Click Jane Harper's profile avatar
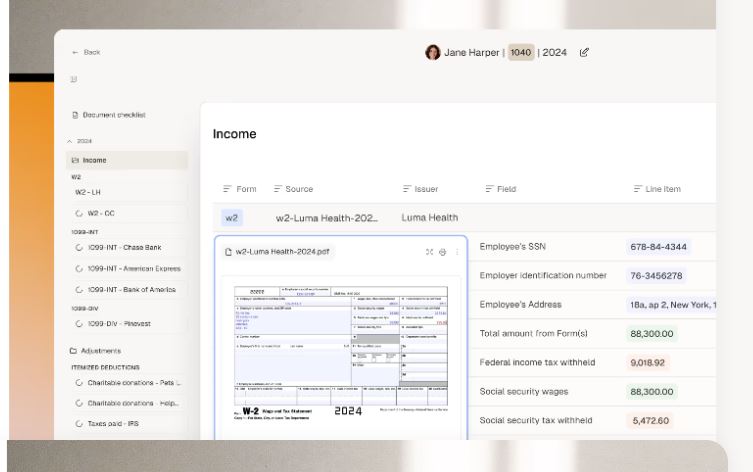The image size is (753, 472). (x=433, y=52)
